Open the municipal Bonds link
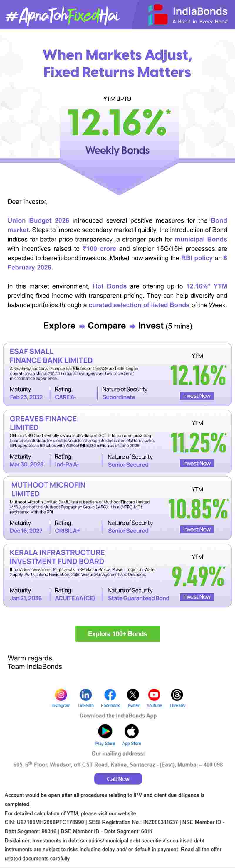 point(201,239)
